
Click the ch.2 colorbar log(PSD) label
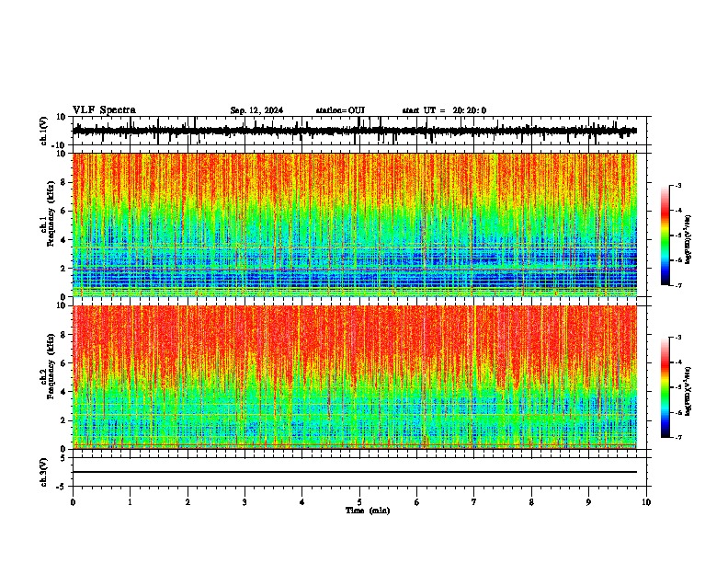(x=688, y=390)
